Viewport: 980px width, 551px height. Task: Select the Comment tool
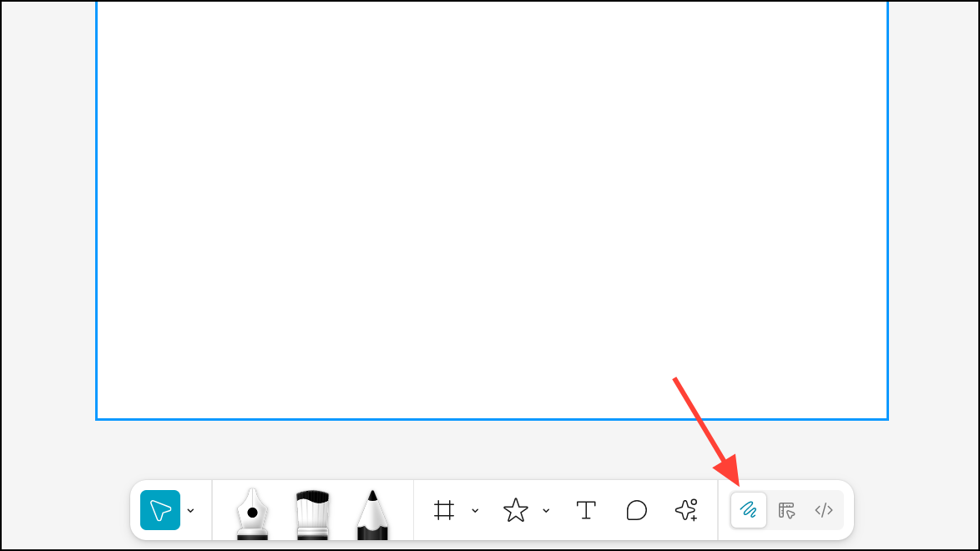(636, 510)
